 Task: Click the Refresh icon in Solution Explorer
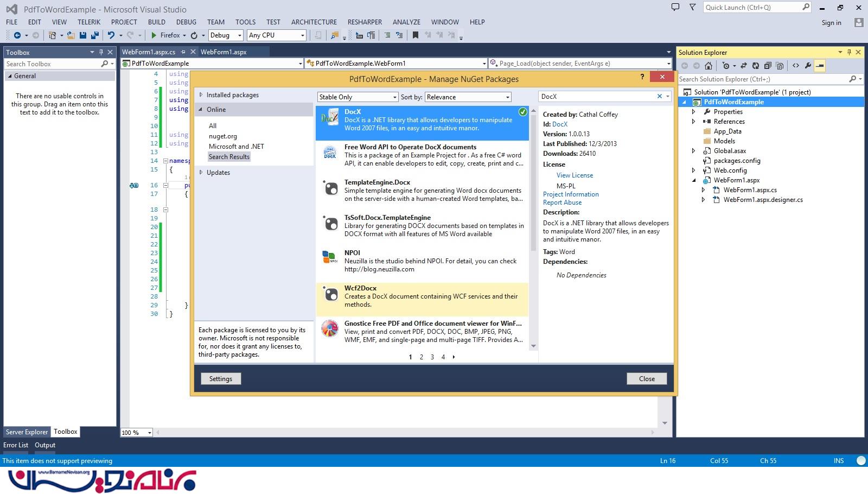point(755,66)
